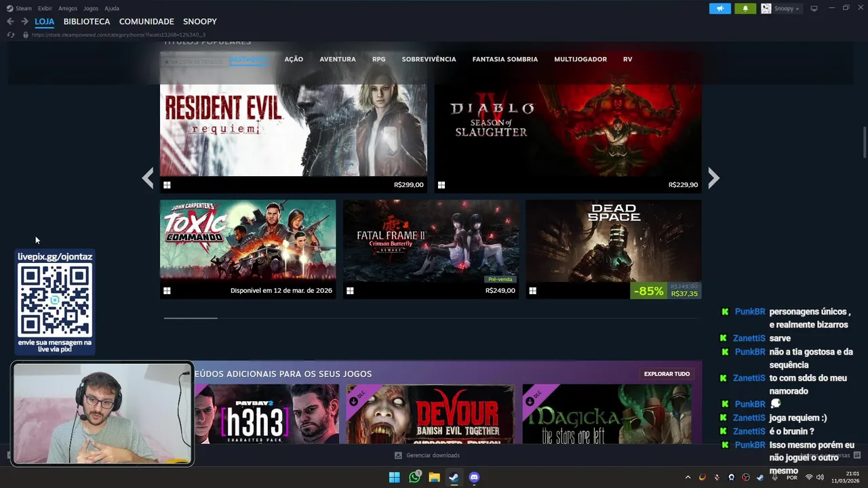The height and width of the screenshot is (488, 868).
Task: Open the SNOOPY profile section
Action: coord(200,22)
